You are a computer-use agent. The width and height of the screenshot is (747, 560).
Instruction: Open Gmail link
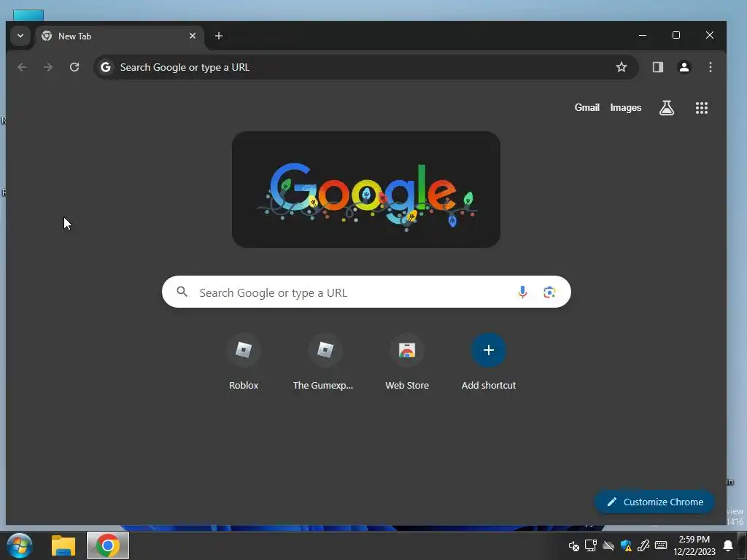pos(587,108)
